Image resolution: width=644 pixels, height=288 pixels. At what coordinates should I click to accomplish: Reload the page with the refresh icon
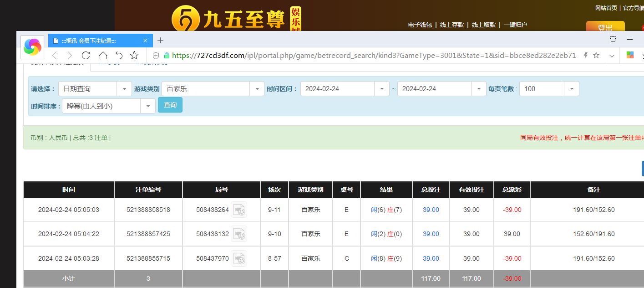point(86,56)
